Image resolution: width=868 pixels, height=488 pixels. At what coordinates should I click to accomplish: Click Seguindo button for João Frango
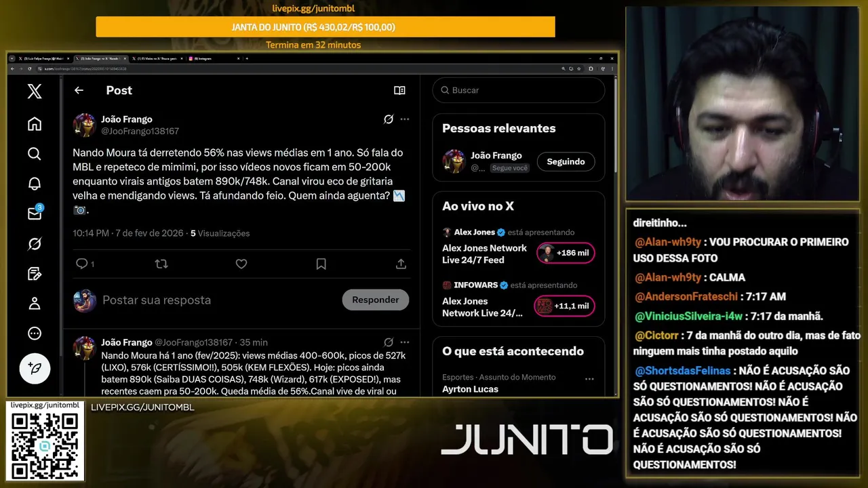(x=566, y=161)
